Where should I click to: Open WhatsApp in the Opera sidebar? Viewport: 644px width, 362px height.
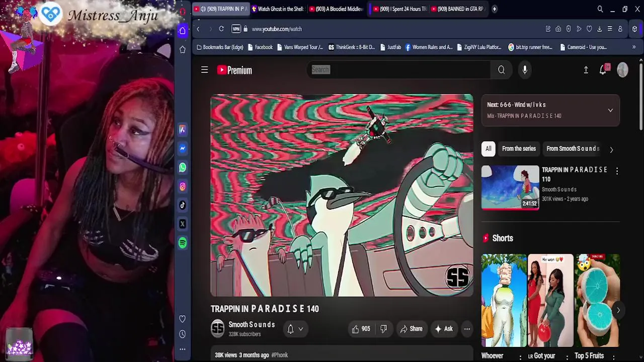[183, 167]
